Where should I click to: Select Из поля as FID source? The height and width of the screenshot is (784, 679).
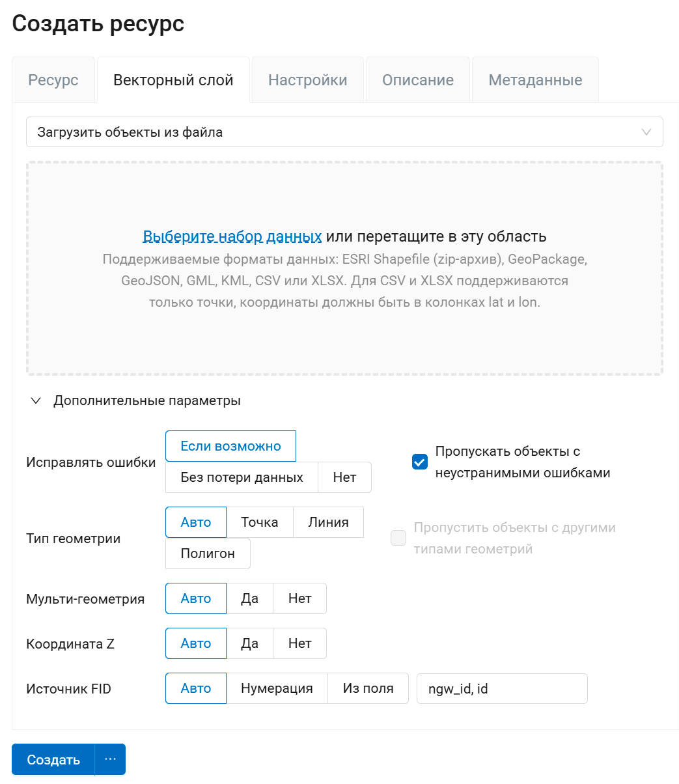click(x=368, y=688)
